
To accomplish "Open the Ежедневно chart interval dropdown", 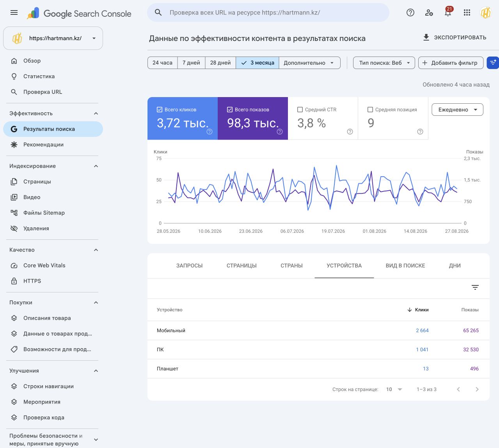I will click(x=458, y=110).
